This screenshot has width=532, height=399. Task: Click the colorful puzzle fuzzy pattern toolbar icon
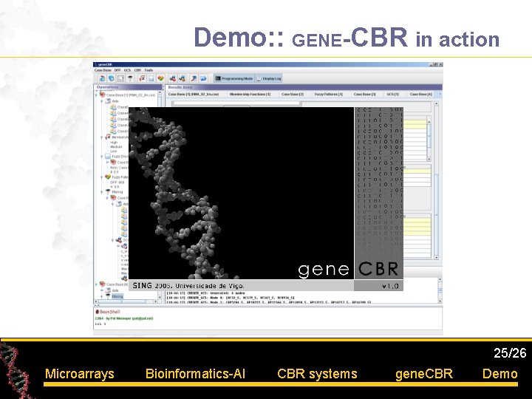[x=160, y=78]
